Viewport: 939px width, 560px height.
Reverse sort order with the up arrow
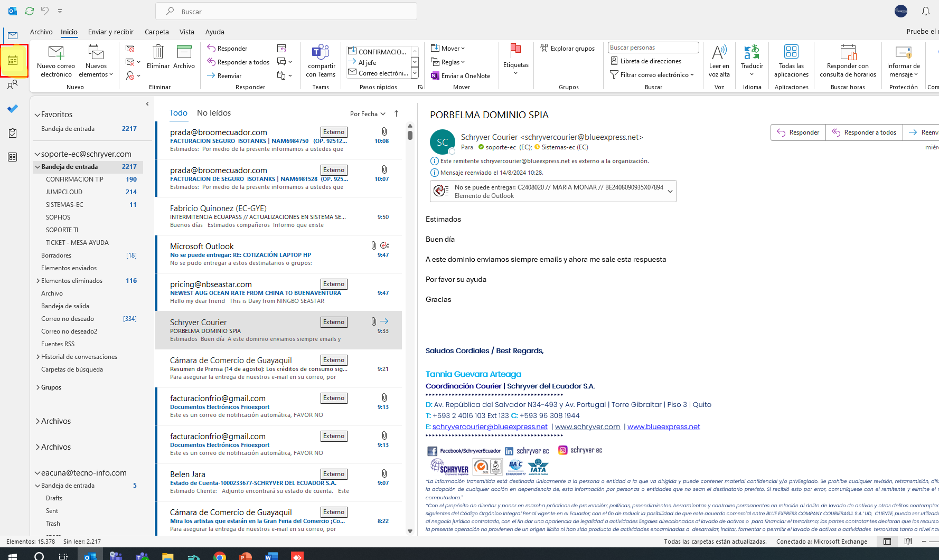(x=396, y=113)
